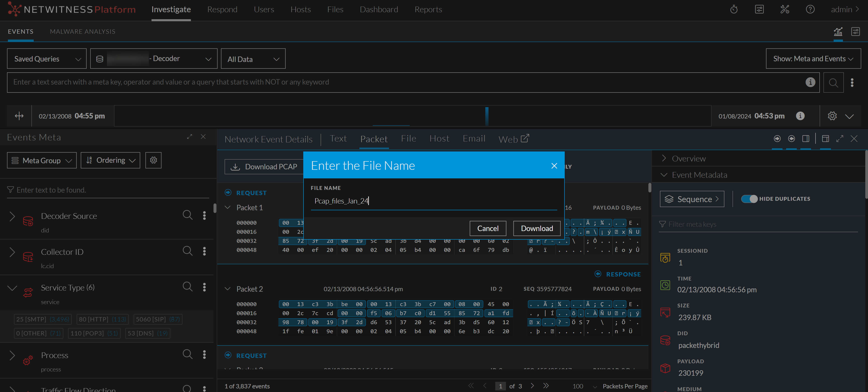This screenshot has width=868, height=392.
Task: Collapse the Packet 2 section
Action: point(228,289)
